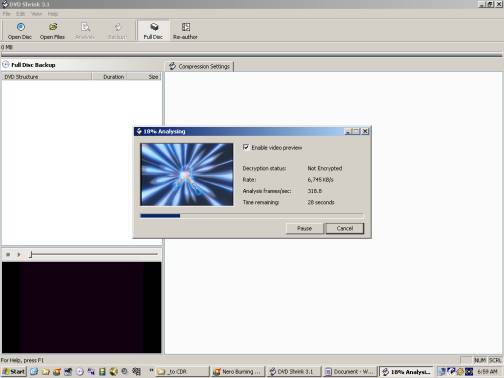Click the DVD Structure column header
The width and height of the screenshot is (504, 378).
click(47, 77)
